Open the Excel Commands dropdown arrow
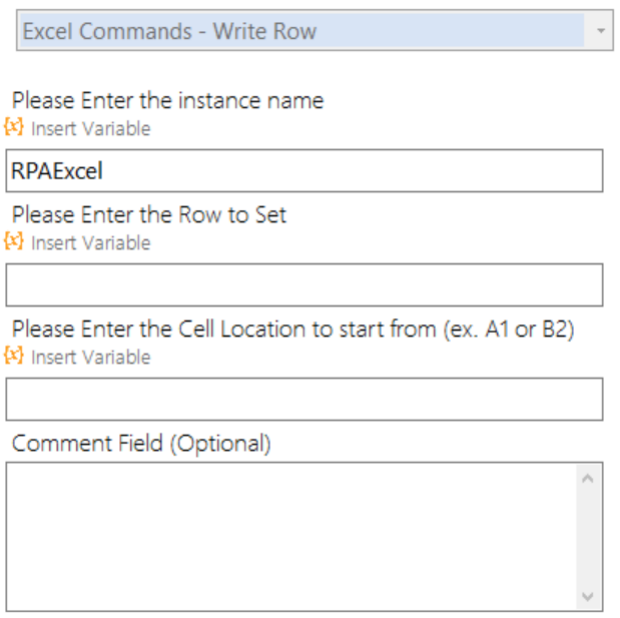The image size is (620, 618). coord(600,31)
